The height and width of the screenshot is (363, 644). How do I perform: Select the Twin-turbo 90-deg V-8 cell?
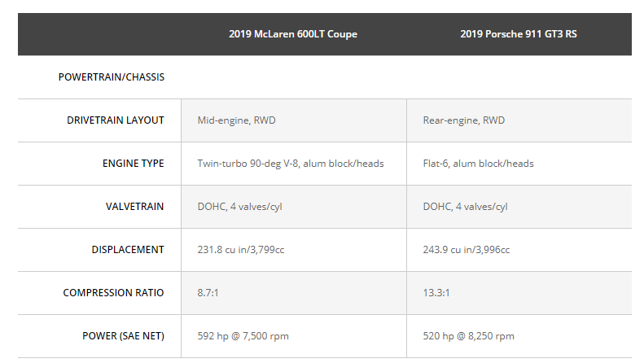[x=290, y=164]
